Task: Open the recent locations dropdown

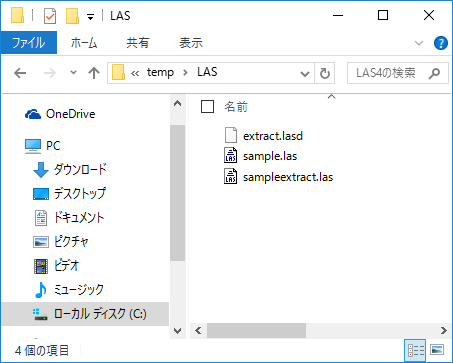Action: pyautogui.click(x=73, y=72)
